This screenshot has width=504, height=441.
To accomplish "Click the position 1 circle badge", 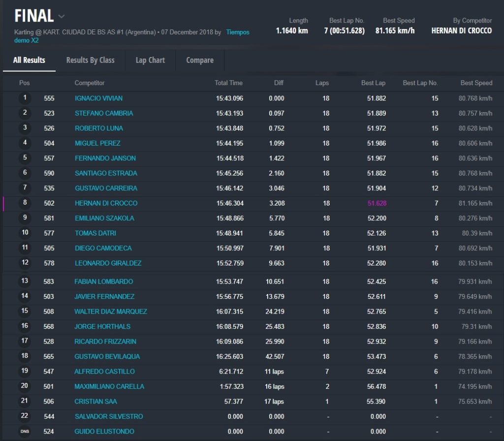I will click(x=25, y=98).
